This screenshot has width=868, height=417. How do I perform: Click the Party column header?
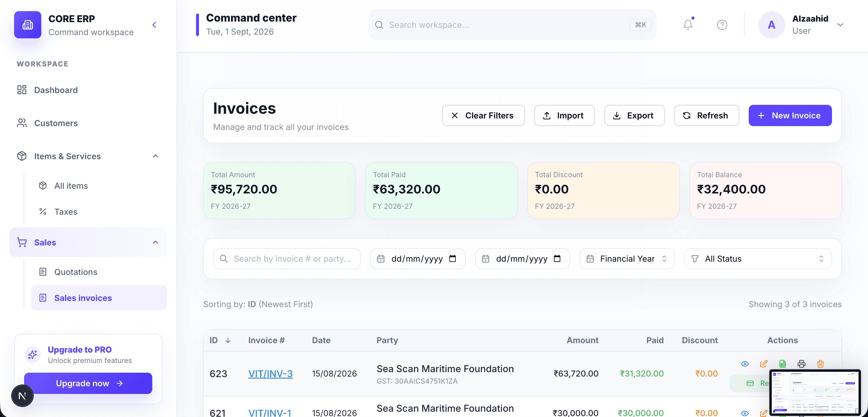(x=387, y=341)
